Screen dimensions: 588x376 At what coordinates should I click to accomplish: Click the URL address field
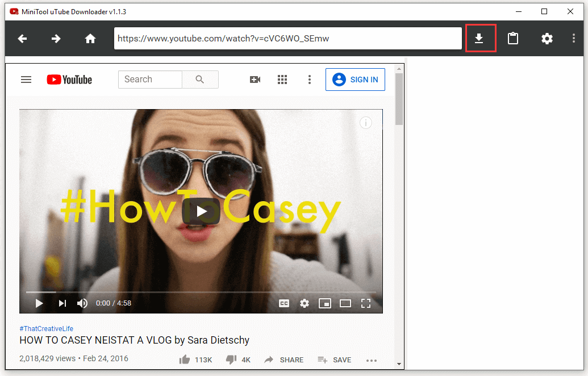click(x=287, y=38)
